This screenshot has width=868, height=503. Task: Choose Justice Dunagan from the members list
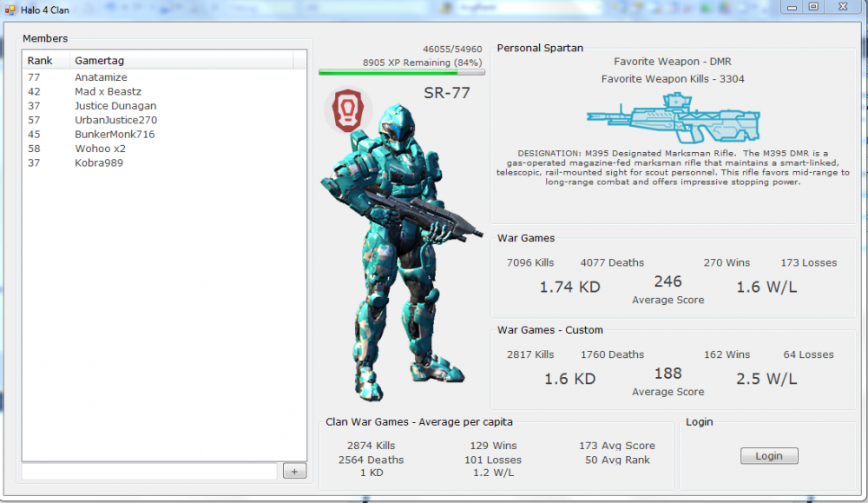click(x=115, y=106)
